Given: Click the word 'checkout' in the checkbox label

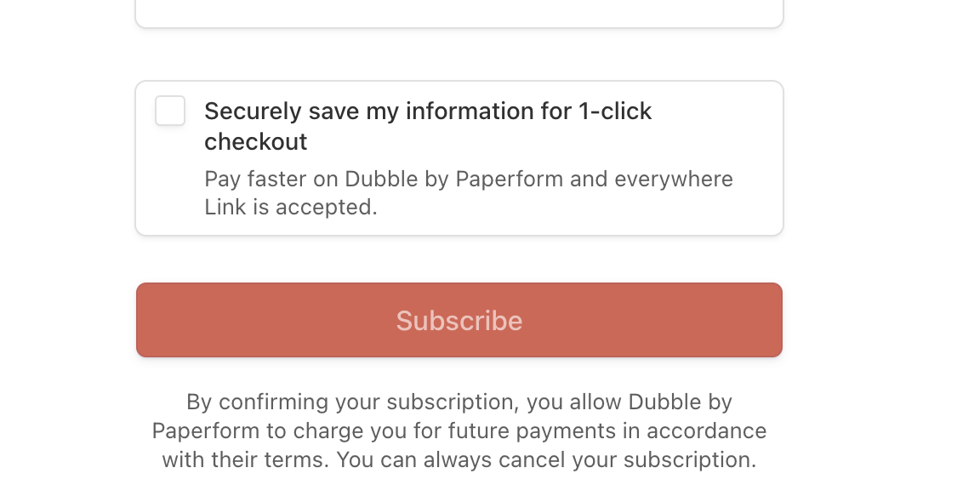Looking at the screenshot, I should [x=255, y=142].
